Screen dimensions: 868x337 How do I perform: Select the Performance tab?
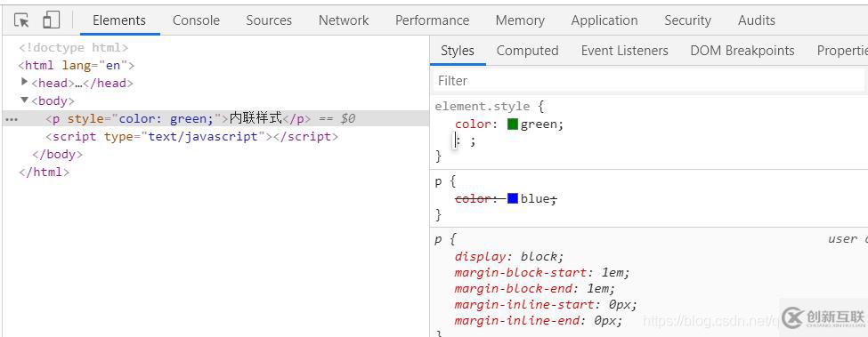[432, 20]
